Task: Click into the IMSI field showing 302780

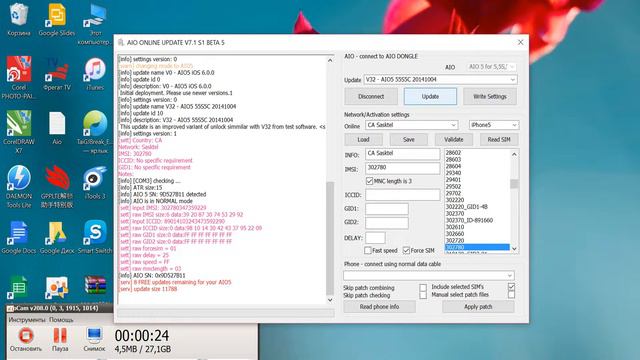Action: tap(402, 168)
